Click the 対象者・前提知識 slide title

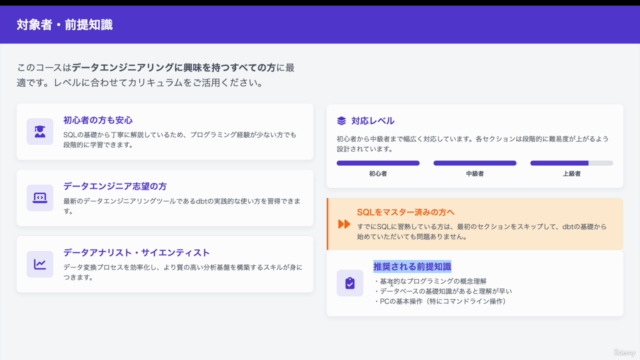coord(64,24)
